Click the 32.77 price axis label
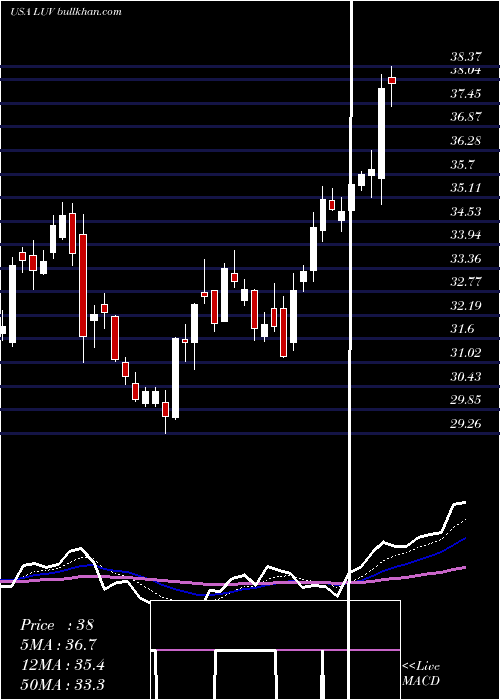500x700 pixels. point(466,282)
